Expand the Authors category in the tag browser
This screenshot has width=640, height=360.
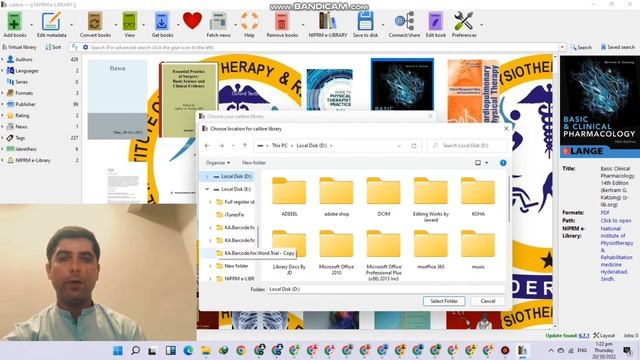click(x=3, y=59)
